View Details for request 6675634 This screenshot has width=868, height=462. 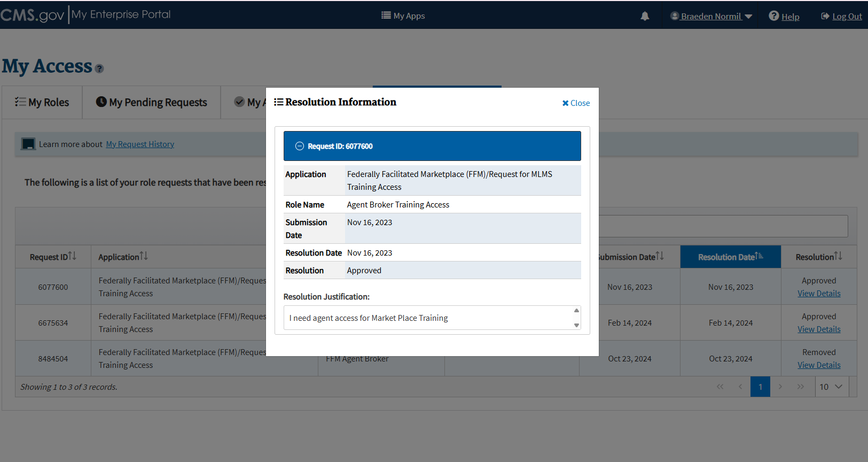[x=819, y=329]
